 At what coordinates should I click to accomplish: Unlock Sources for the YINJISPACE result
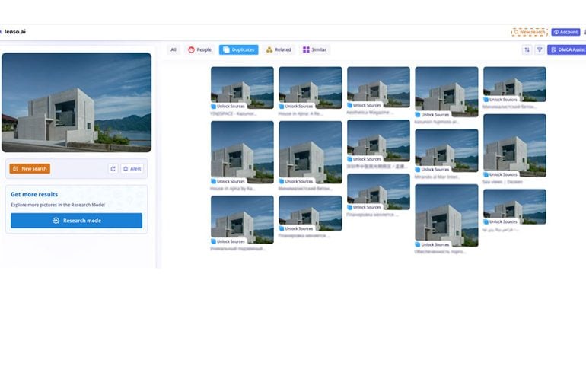tap(228, 107)
